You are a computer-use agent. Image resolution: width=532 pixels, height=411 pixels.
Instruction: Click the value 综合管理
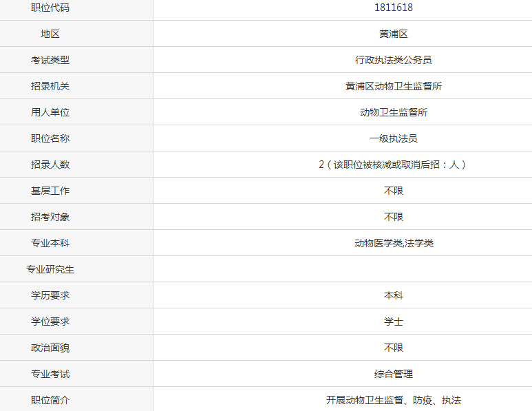[394, 374]
